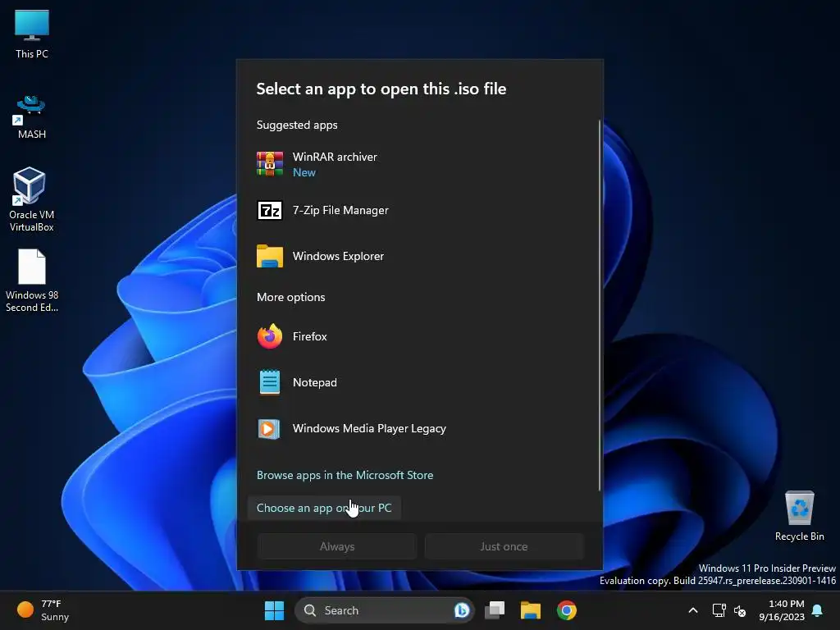The image size is (840, 630).
Task: Click Browse apps in the Microsoft Store
Action: point(345,475)
